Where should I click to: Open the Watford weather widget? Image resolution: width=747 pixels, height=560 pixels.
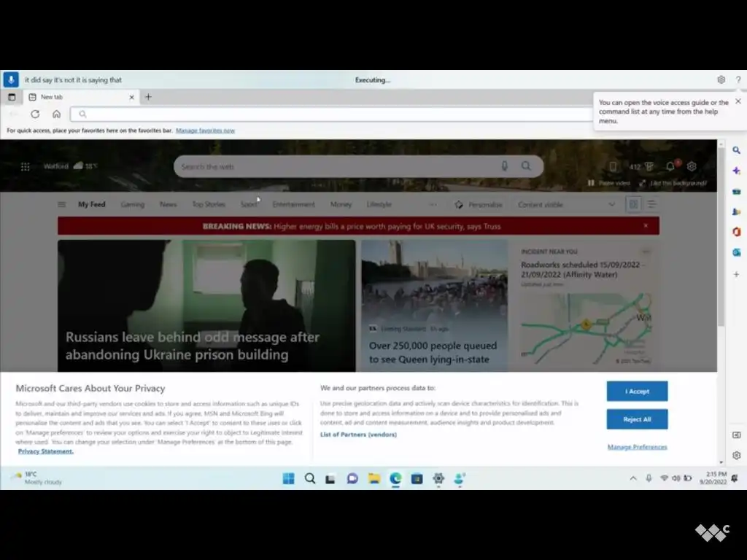(70, 166)
